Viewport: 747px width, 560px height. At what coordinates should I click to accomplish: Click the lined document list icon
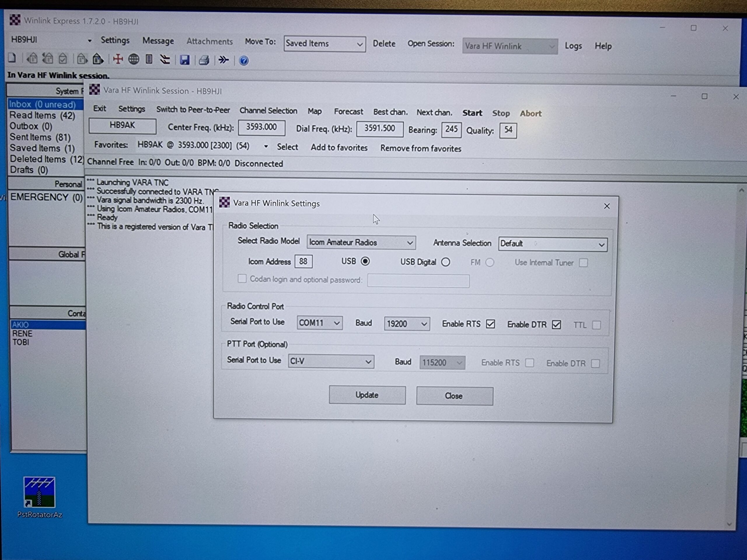[149, 60]
